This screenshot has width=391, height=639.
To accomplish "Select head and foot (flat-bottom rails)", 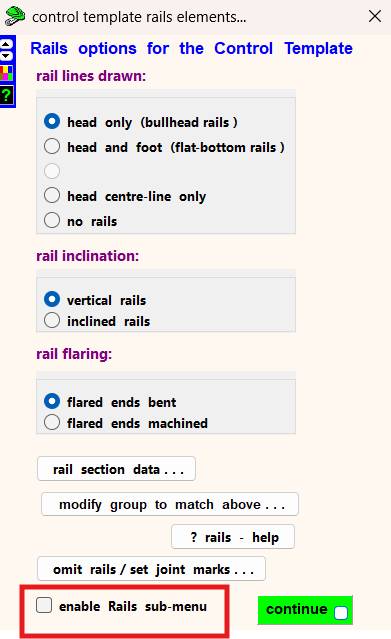I will coord(164,147).
